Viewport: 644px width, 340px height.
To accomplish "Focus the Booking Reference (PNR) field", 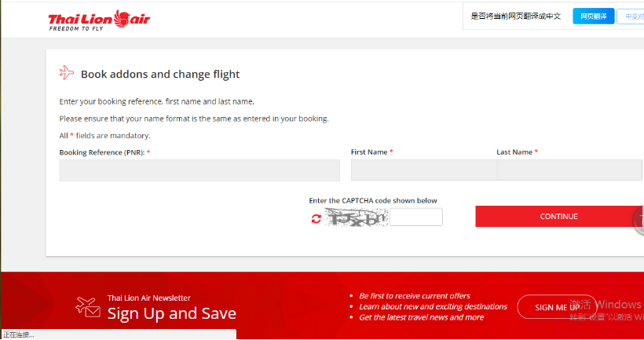I will tap(199, 170).
